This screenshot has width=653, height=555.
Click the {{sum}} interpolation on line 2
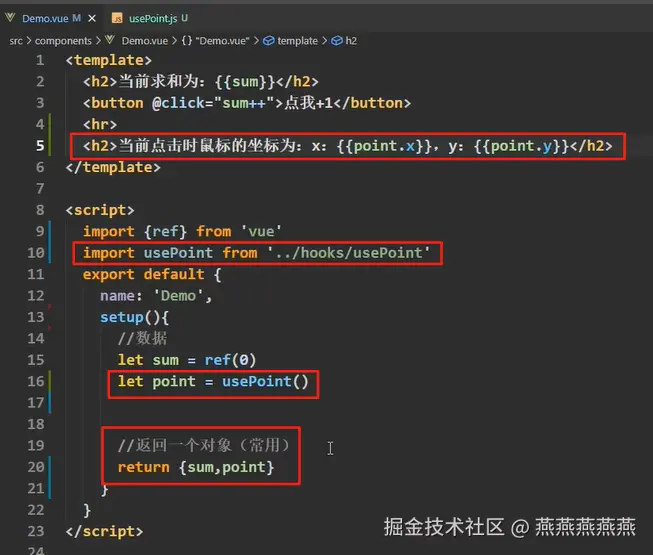pos(245,82)
